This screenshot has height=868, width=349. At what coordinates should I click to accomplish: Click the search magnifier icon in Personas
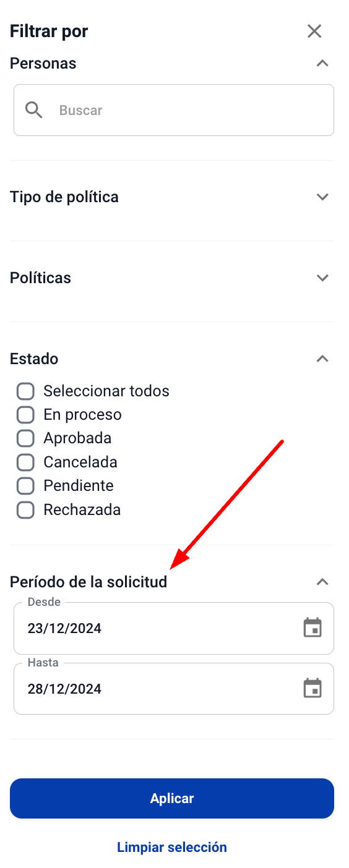coord(34,110)
